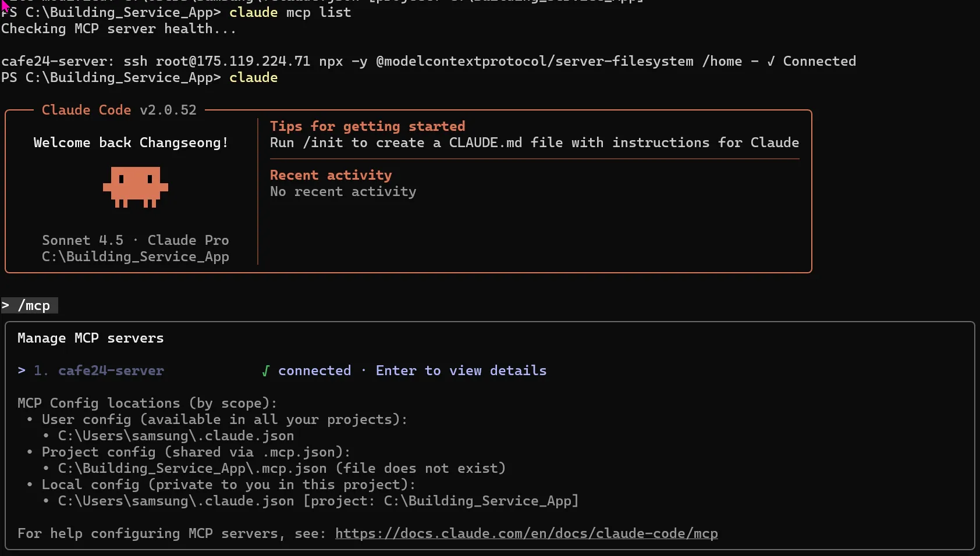The image size is (980, 556).
Task: Click the Claude Code v2.0.52 title
Action: [119, 111]
